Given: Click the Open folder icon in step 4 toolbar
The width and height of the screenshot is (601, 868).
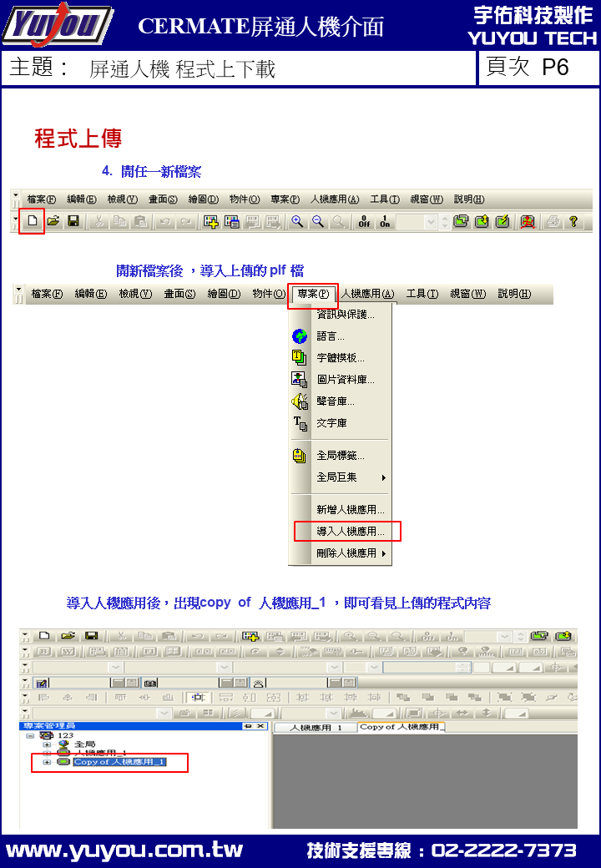Looking at the screenshot, I should pyautogui.click(x=53, y=221).
